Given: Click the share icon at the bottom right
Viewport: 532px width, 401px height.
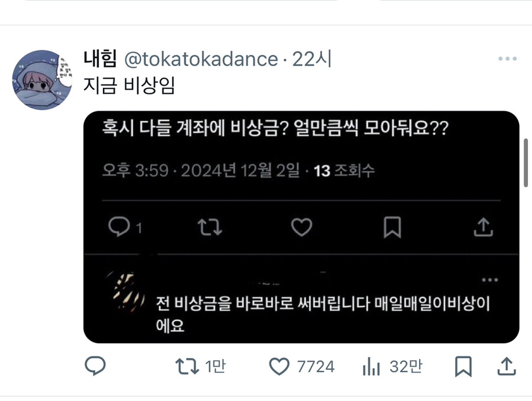Looking at the screenshot, I should [x=507, y=367].
